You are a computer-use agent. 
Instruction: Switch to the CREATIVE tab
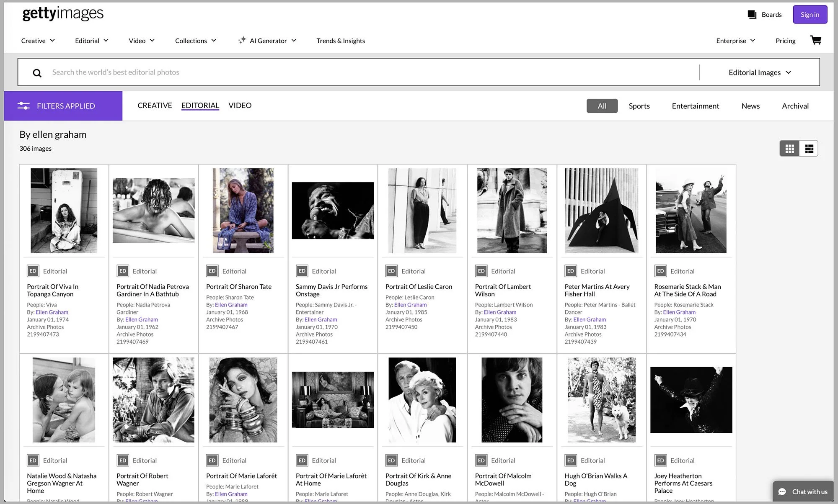(155, 105)
